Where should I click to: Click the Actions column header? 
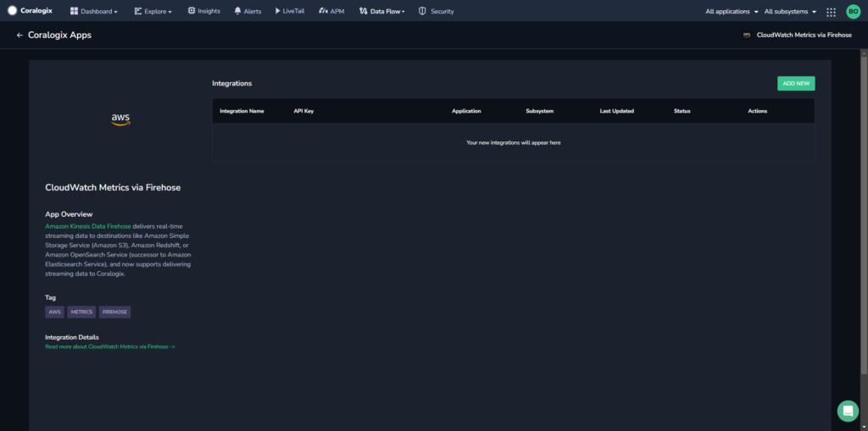tap(757, 111)
